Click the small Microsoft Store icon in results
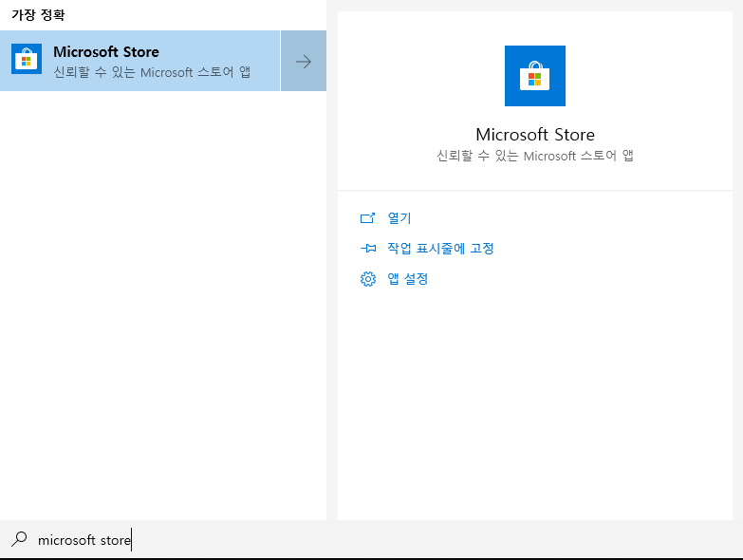 (x=27, y=59)
